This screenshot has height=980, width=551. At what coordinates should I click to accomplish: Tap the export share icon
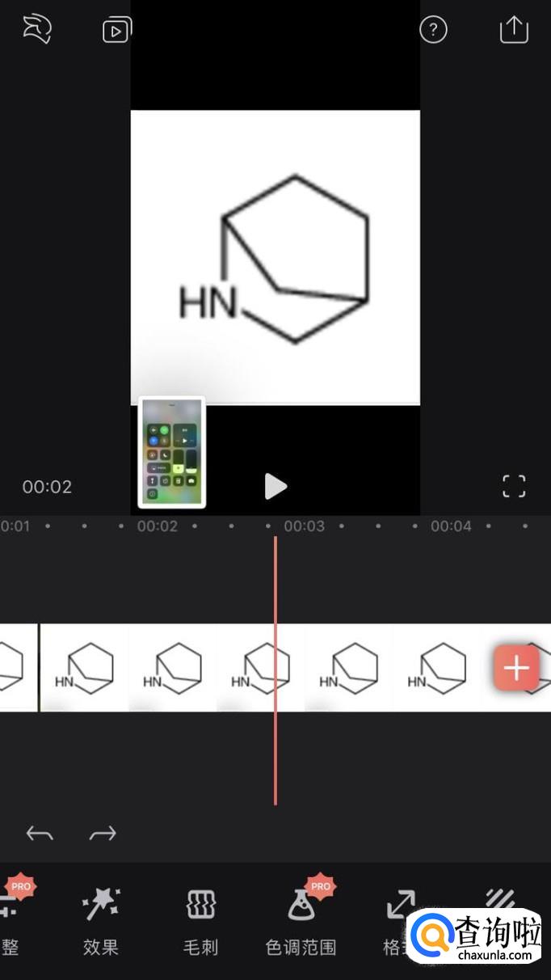click(x=514, y=29)
